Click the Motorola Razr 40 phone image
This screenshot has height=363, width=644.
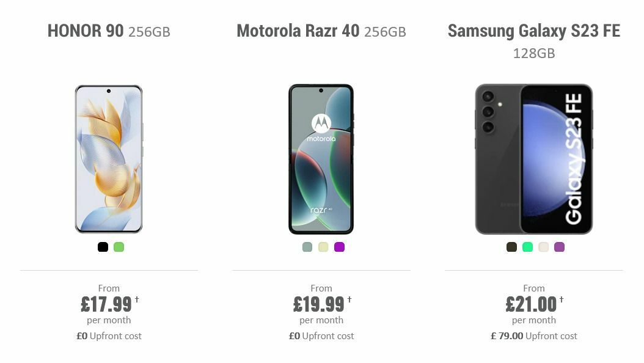point(321,158)
